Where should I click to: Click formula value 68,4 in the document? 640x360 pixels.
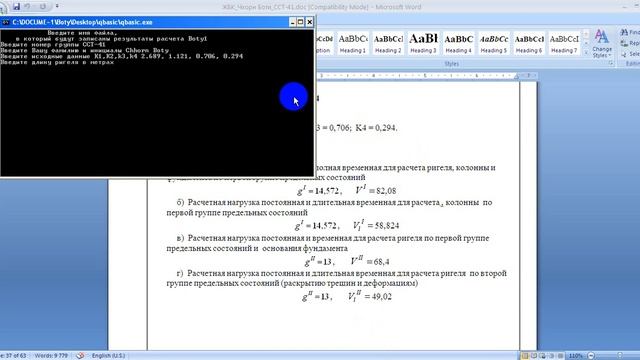click(x=381, y=262)
